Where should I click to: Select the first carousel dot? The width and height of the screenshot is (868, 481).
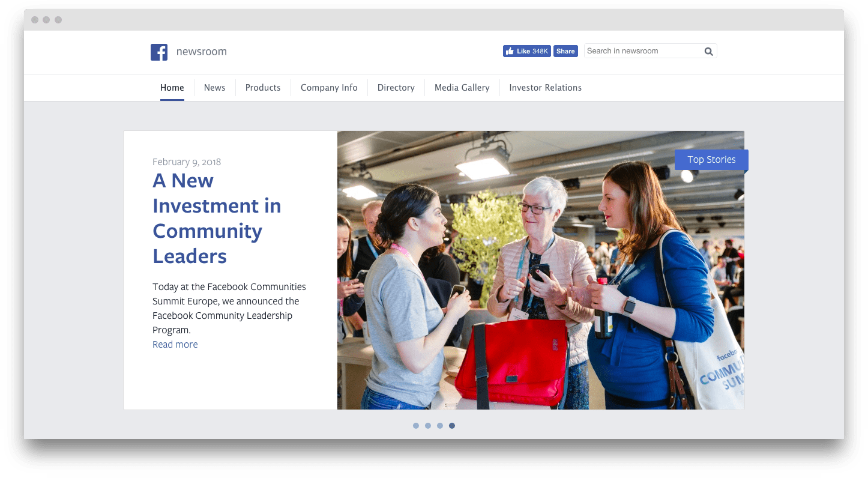(x=416, y=426)
